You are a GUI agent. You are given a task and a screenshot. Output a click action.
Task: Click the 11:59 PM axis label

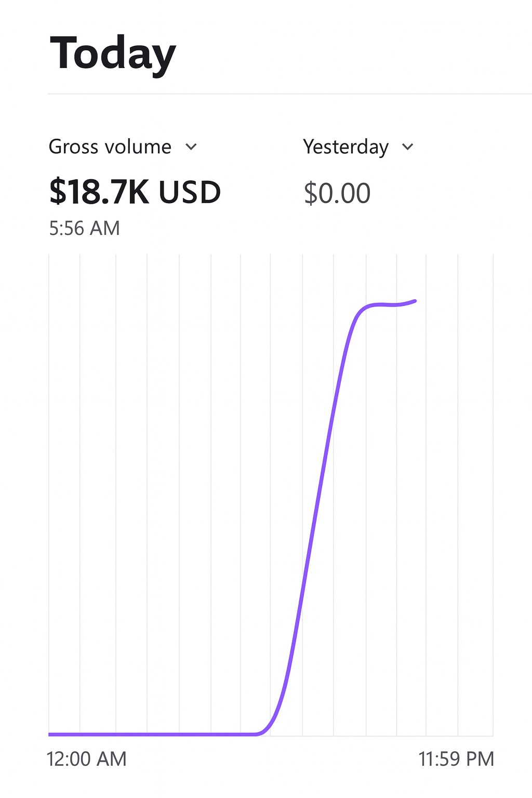click(x=456, y=759)
